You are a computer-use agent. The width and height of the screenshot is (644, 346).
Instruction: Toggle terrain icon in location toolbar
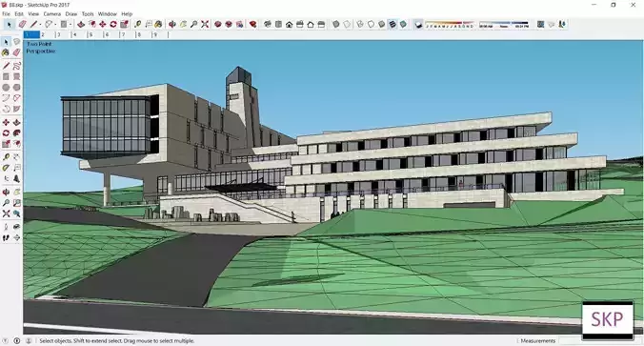point(552,24)
